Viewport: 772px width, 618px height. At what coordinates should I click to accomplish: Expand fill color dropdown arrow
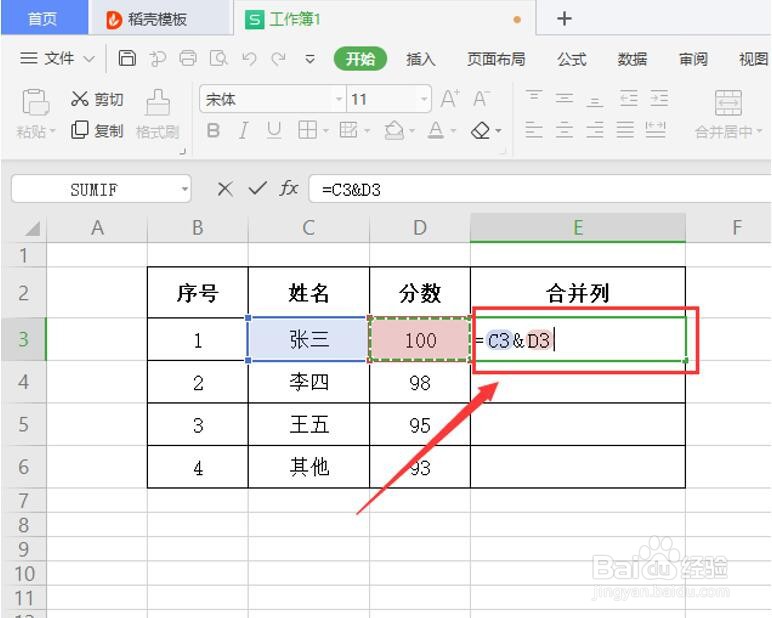click(412, 131)
